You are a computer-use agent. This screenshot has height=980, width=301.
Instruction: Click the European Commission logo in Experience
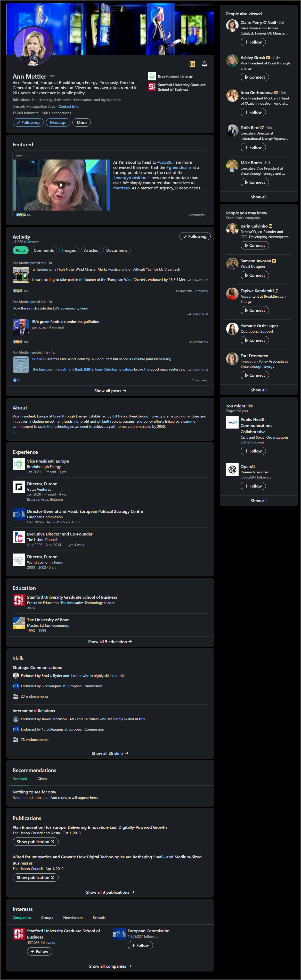19,514
